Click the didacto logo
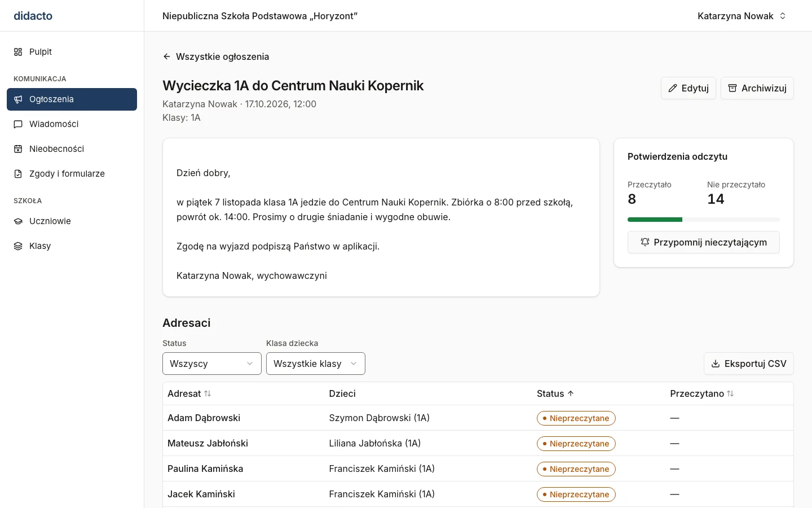Viewport: 812px width, 508px height. (x=33, y=16)
